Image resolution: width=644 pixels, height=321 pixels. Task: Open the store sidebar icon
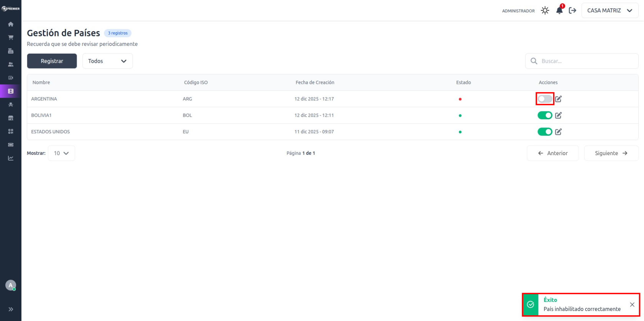pyautogui.click(x=11, y=118)
